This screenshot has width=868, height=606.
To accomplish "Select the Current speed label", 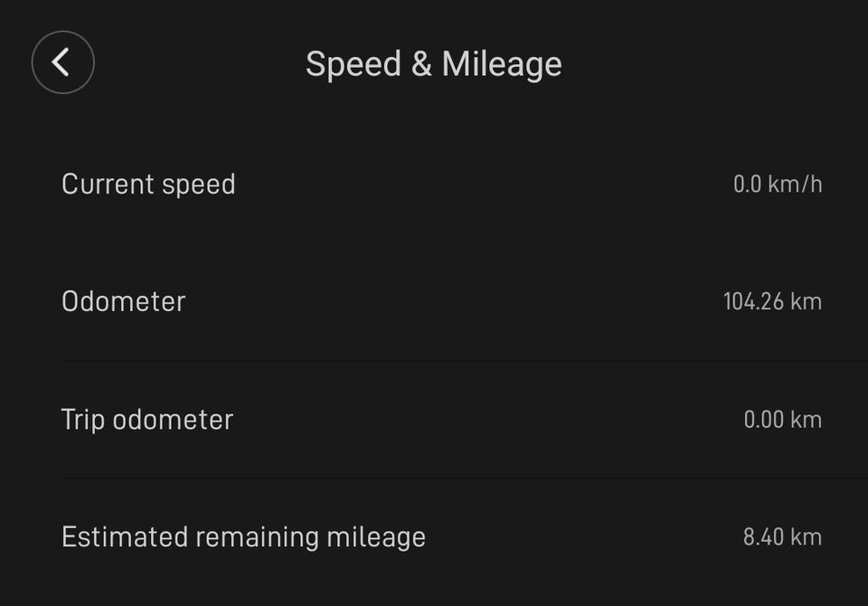I will (148, 184).
